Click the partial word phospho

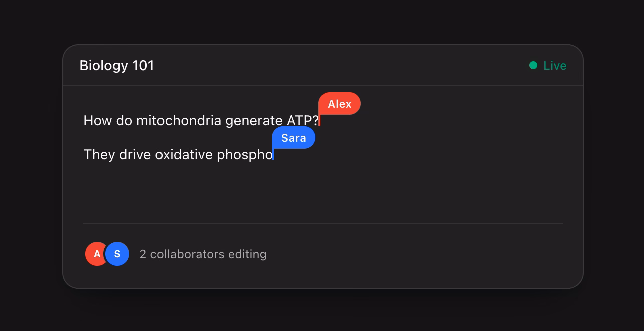pos(245,155)
